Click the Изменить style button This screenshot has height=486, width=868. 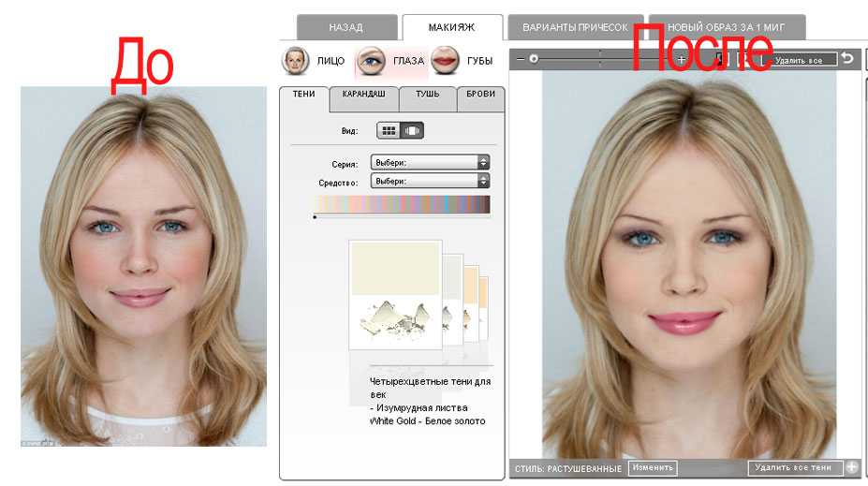click(654, 467)
